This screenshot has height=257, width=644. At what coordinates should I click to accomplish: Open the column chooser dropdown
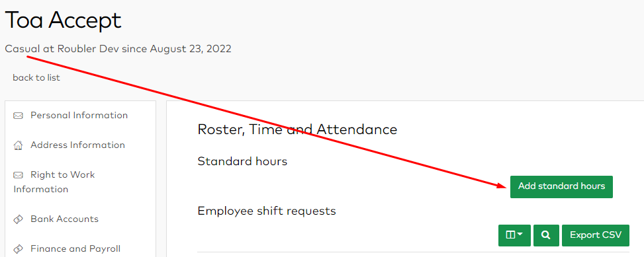point(515,235)
